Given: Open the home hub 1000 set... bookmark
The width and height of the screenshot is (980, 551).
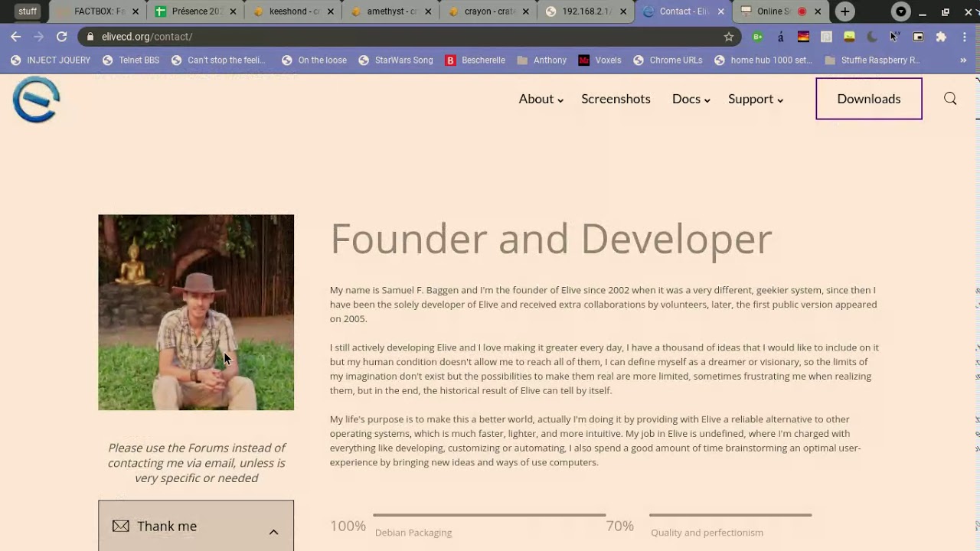Looking at the screenshot, I should pos(763,60).
